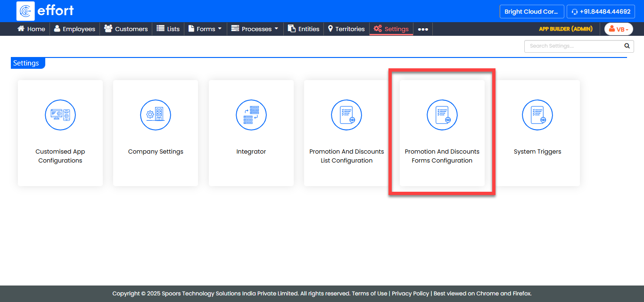
Task: Open the Company Settings building icon
Action: [x=156, y=115]
